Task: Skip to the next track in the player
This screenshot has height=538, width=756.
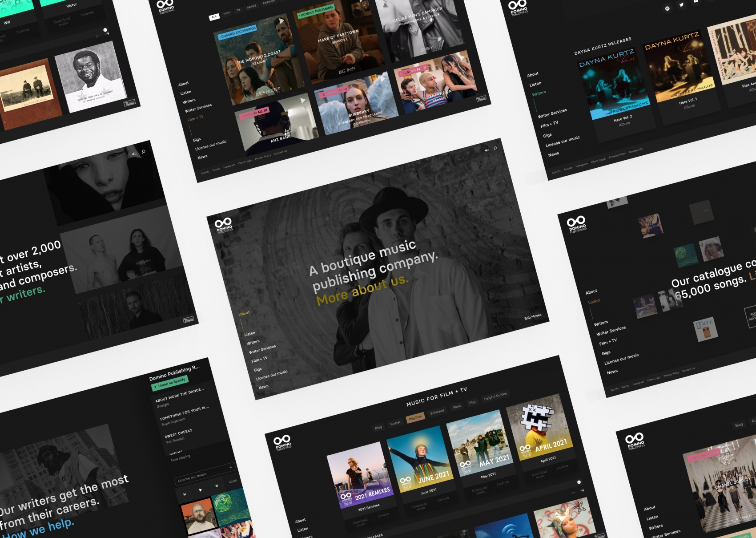Action: (x=217, y=486)
